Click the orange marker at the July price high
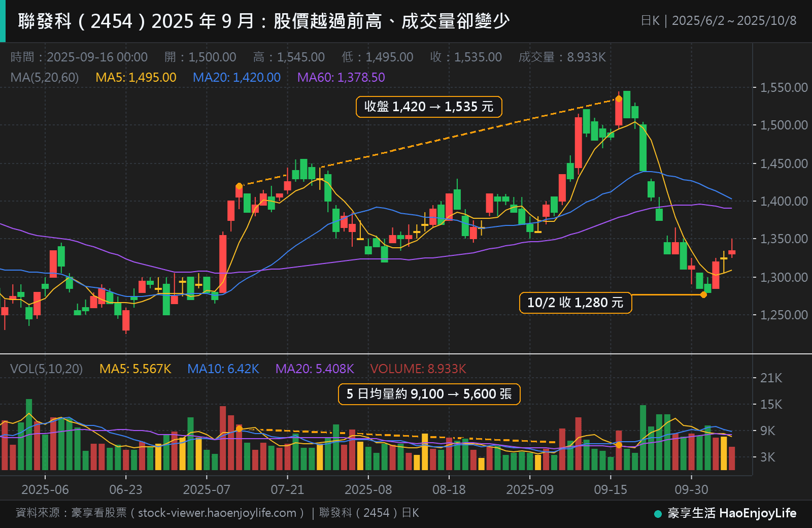Screen dimensions: 812x528 click(x=239, y=186)
